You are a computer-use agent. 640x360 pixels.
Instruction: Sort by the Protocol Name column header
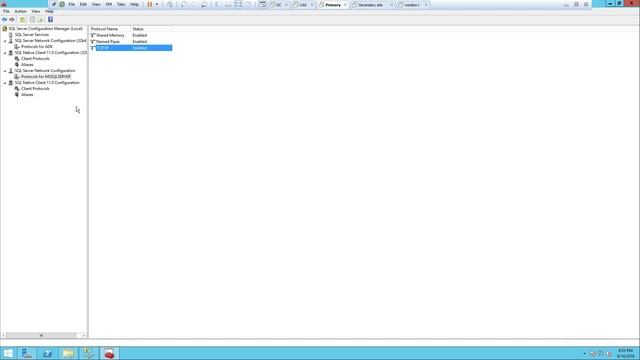(110, 29)
